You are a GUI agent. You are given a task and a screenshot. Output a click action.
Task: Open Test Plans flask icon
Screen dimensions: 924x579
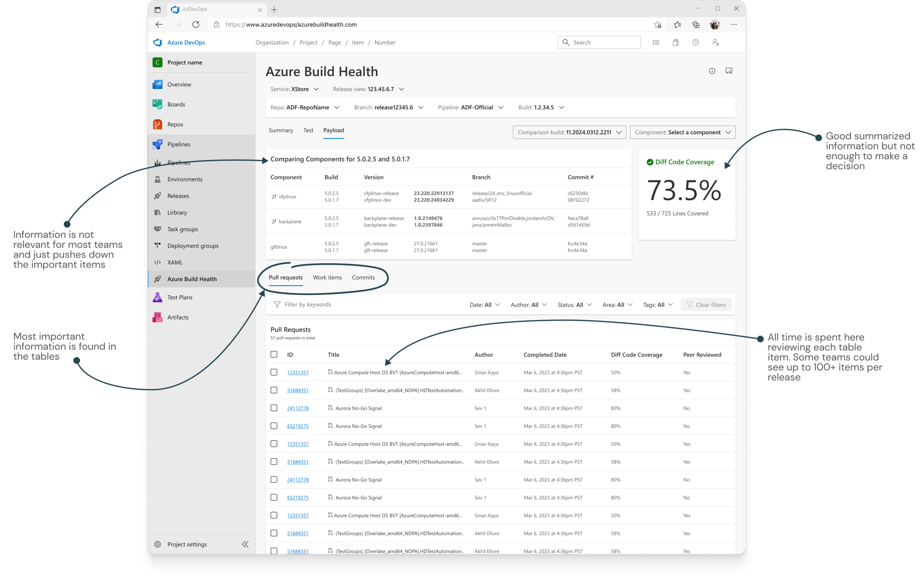coord(157,297)
